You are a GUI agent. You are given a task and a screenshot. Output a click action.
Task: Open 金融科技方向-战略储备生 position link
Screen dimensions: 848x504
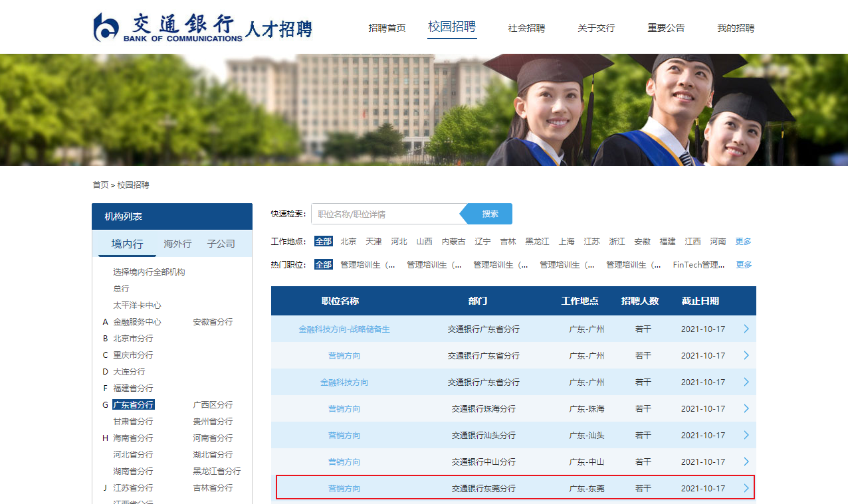coord(344,329)
